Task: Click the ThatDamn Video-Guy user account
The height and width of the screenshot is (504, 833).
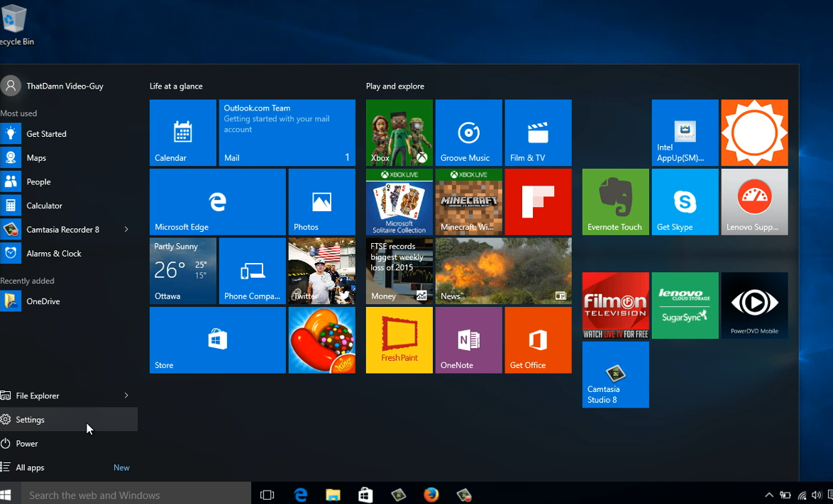Action: [64, 86]
